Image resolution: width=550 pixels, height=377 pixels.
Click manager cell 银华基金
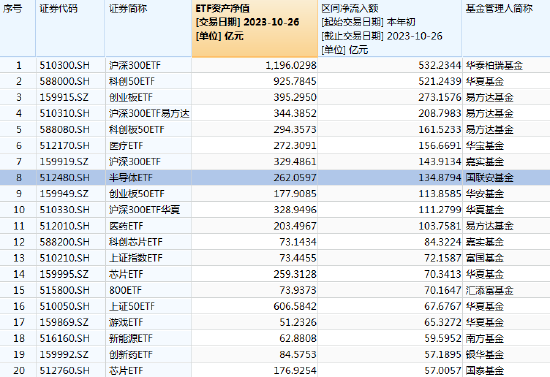[x=485, y=355]
